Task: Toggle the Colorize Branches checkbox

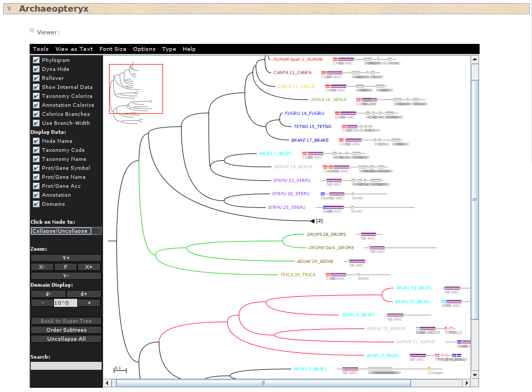Action: pos(36,114)
